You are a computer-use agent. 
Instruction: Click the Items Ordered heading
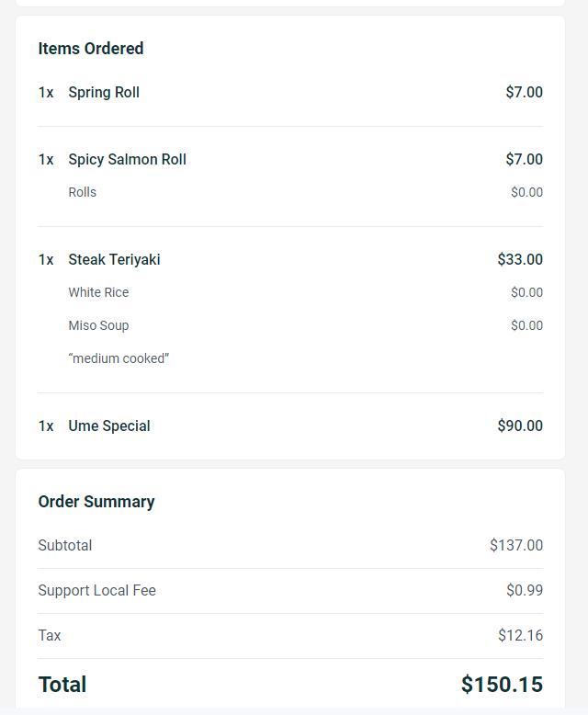click(x=91, y=49)
